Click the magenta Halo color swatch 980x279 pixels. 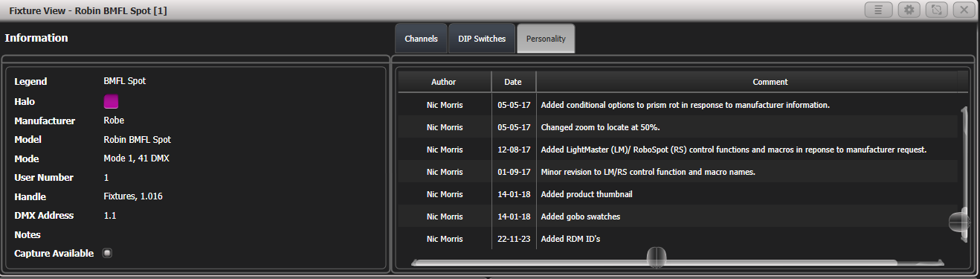pyautogui.click(x=111, y=101)
